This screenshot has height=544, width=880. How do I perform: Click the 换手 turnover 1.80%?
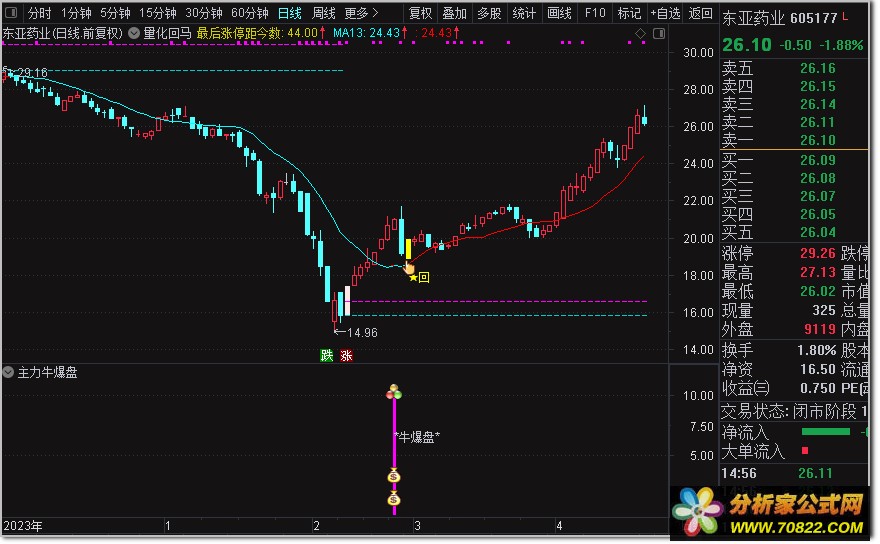tap(817, 351)
